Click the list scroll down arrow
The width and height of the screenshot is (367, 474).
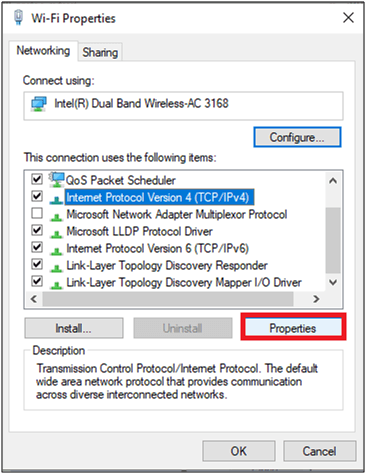[x=333, y=282]
